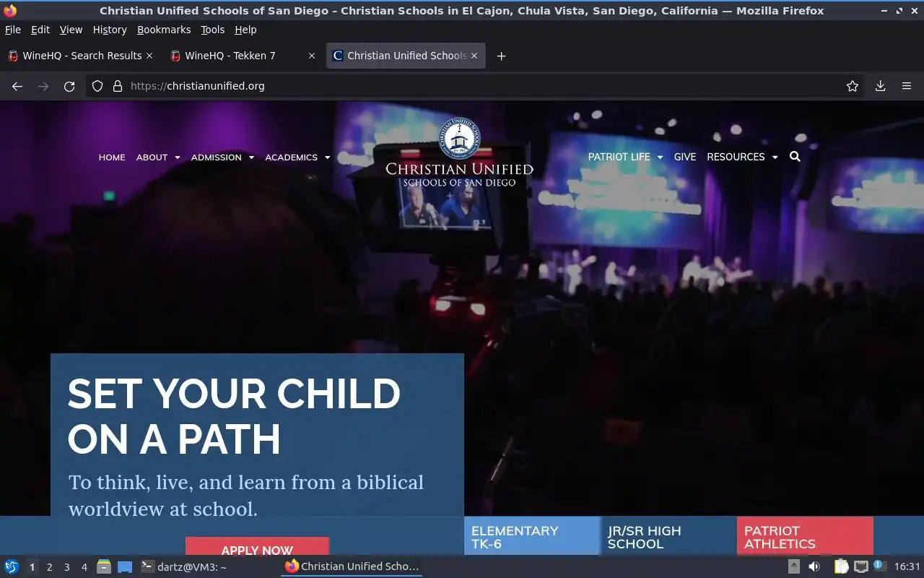Open the site search magnifier
Screen dimensions: 924x578
tap(795, 157)
